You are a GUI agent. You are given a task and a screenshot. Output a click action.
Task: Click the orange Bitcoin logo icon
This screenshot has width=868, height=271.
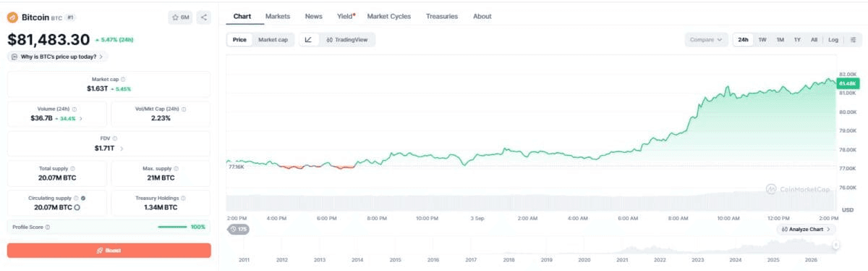click(x=12, y=17)
